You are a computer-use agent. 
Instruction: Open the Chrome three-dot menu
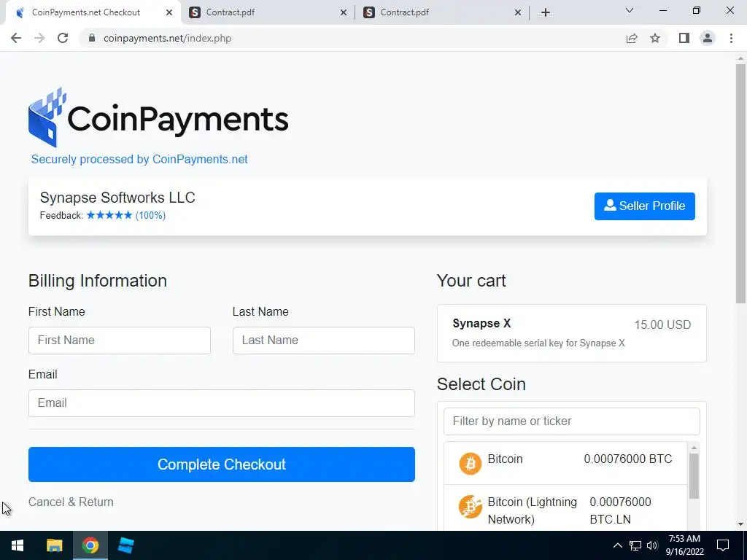tap(731, 38)
